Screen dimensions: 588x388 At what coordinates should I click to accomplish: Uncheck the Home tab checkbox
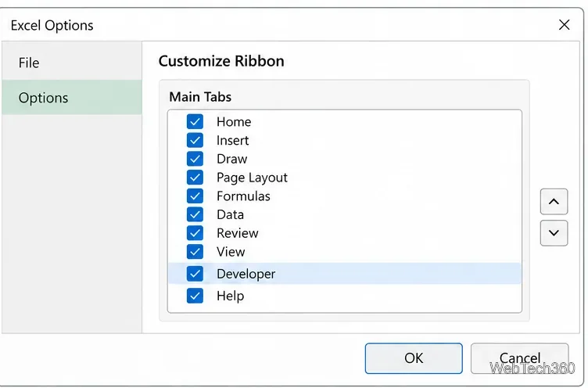point(195,121)
